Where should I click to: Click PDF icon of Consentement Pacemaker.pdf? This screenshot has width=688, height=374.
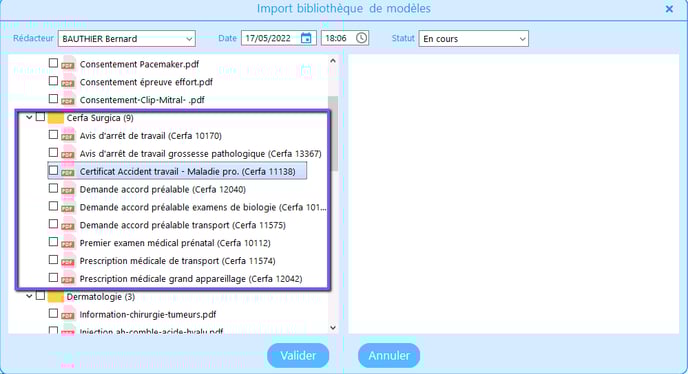[68, 64]
